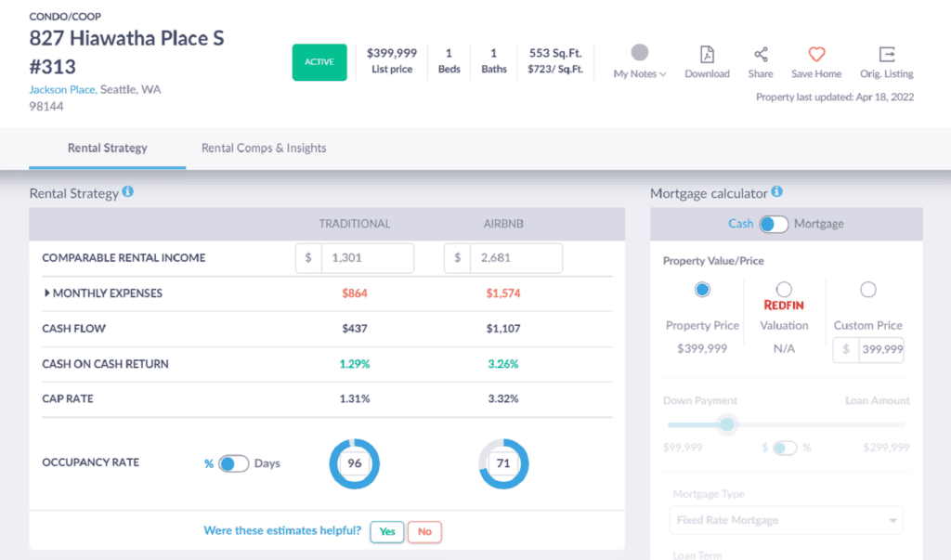The height and width of the screenshot is (560, 951).
Task: Toggle Cash to Mortgage switch
Action: pos(773,224)
